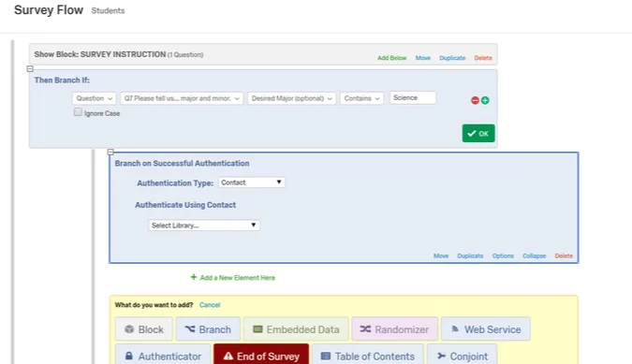Screen dimensions: 632x364
Task: Open the Question condition type dropdown
Action: [95, 98]
